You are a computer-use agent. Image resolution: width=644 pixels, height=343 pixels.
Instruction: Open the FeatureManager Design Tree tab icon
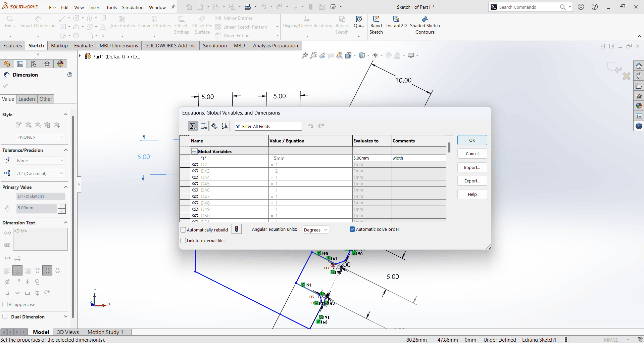tap(7, 64)
